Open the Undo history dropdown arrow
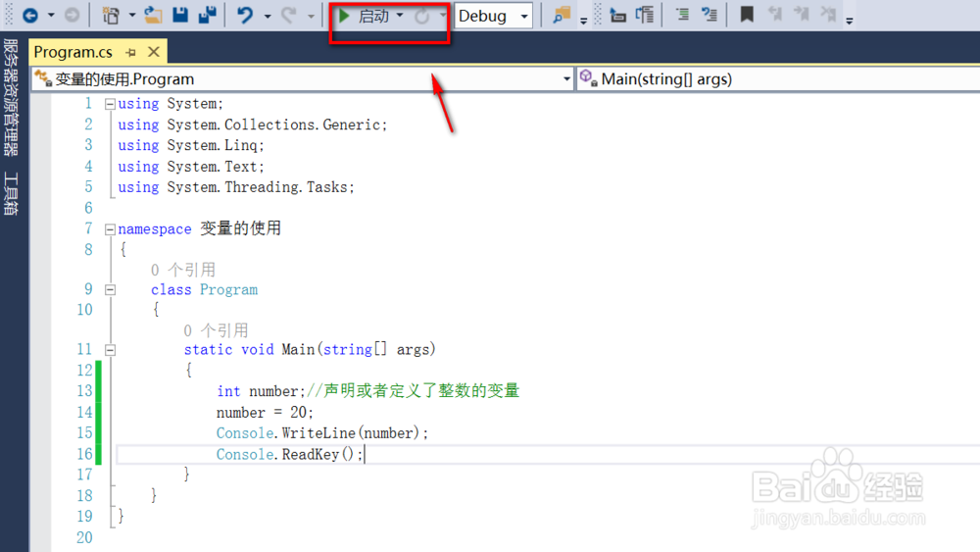 pyautogui.click(x=268, y=16)
